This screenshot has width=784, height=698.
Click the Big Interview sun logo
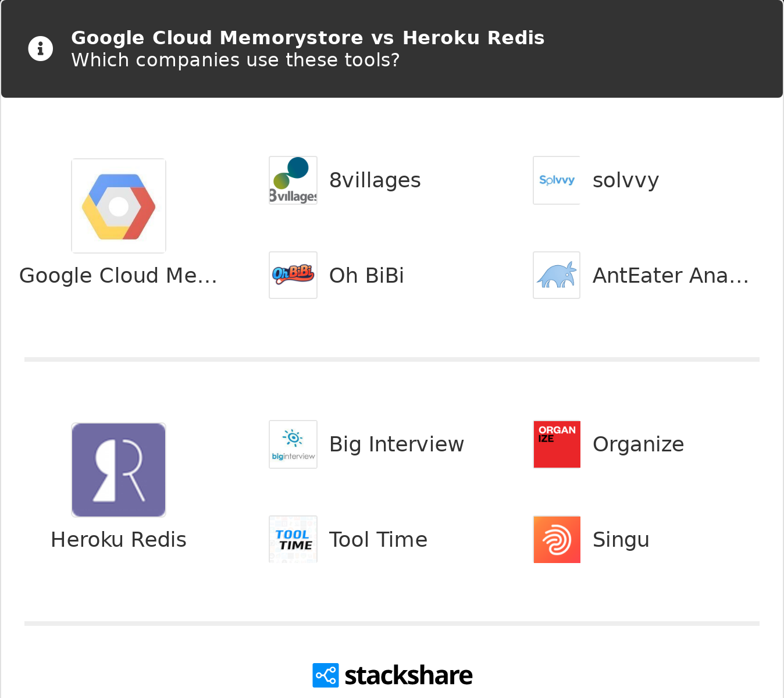point(293,444)
